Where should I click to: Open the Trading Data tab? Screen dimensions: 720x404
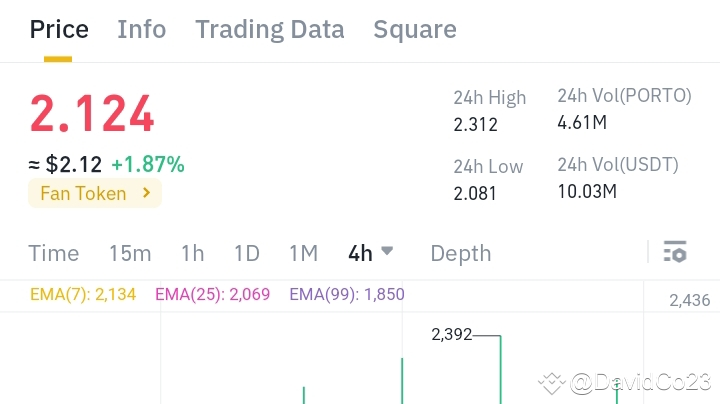tap(270, 30)
